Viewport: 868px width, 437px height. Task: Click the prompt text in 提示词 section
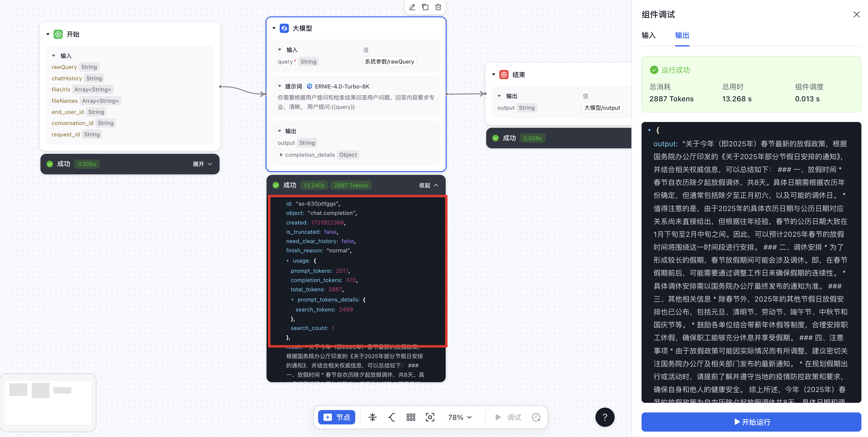click(x=356, y=102)
